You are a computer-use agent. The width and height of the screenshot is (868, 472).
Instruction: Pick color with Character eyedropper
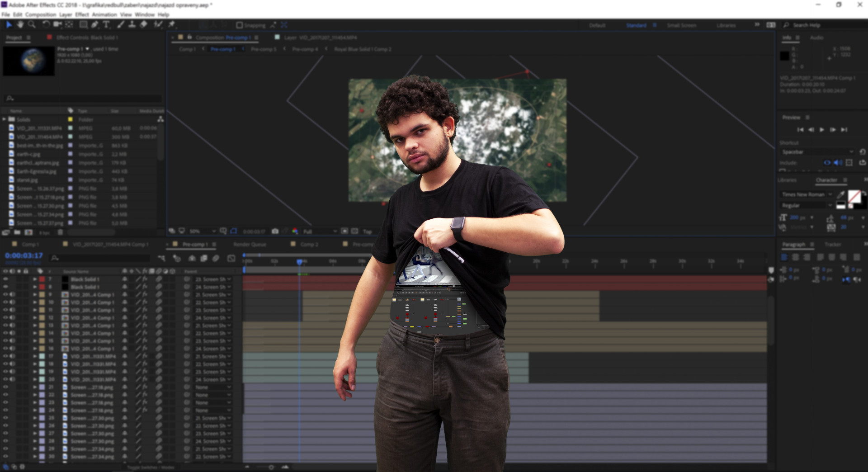click(x=841, y=194)
